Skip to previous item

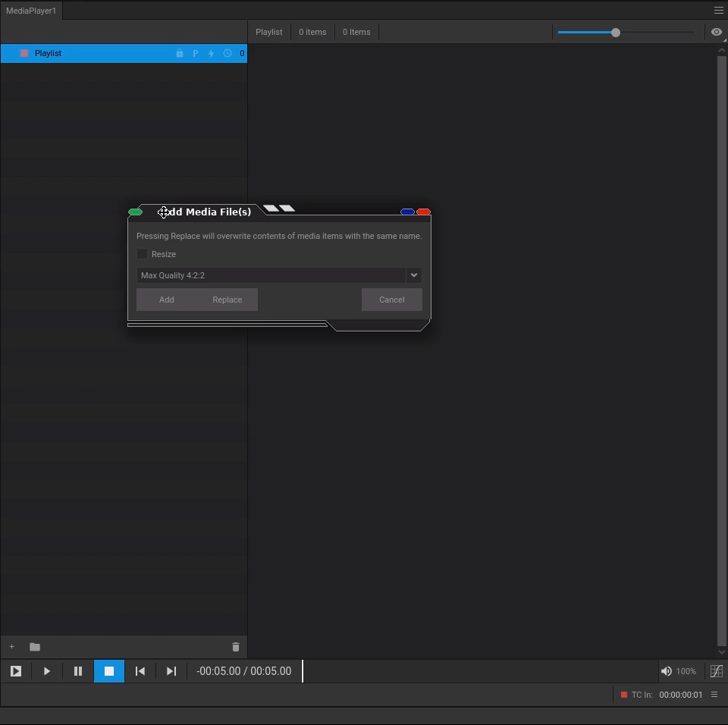point(140,670)
